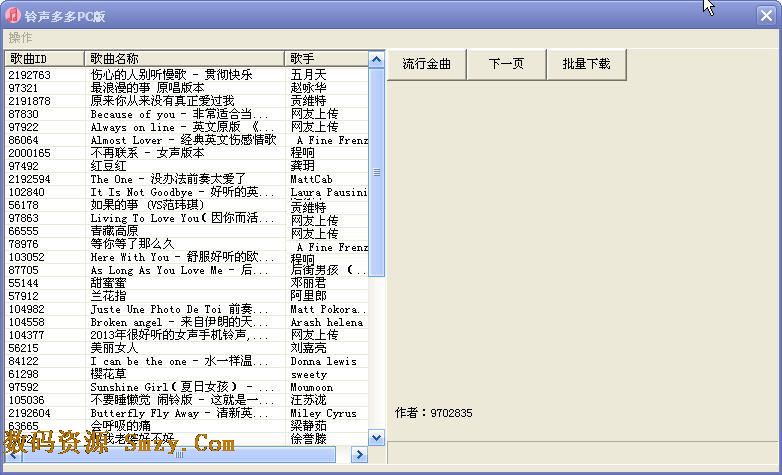Select song 最浪漫的事 原唱版本
The image size is (782, 475).
pos(147,88)
